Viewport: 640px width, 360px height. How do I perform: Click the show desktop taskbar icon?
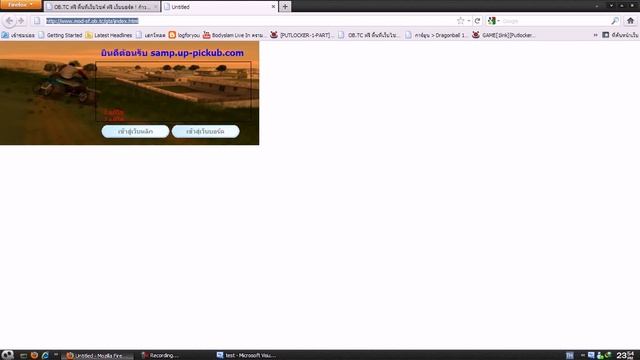click(23, 356)
